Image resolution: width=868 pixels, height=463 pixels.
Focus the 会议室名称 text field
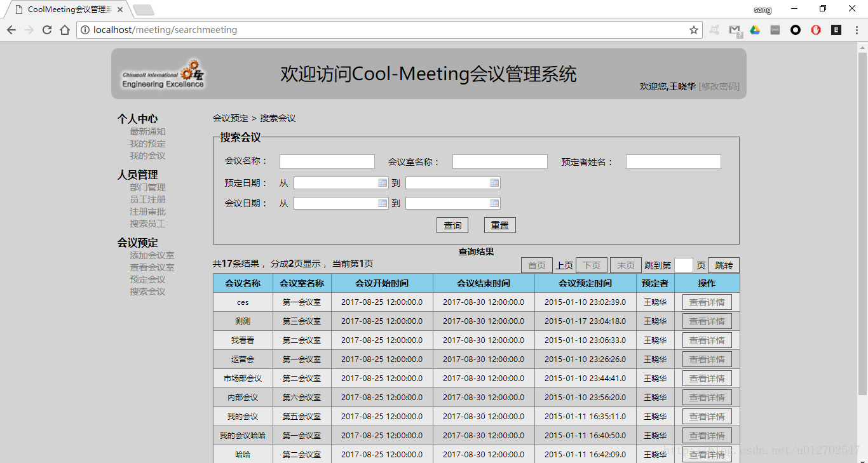tap(500, 162)
